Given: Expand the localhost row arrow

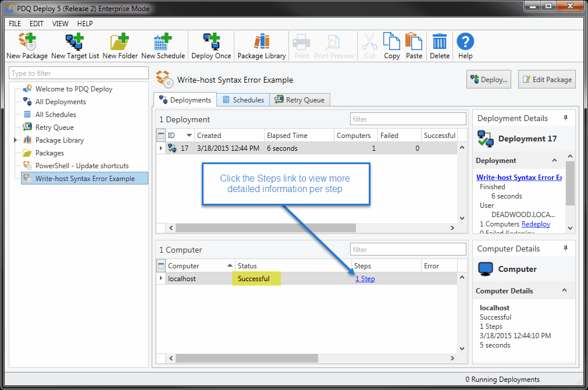Looking at the screenshot, I should (x=161, y=278).
